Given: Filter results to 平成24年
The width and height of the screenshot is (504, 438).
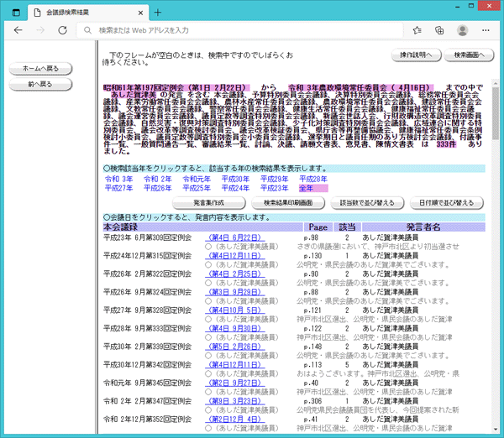Looking at the screenshot, I should coord(235,188).
